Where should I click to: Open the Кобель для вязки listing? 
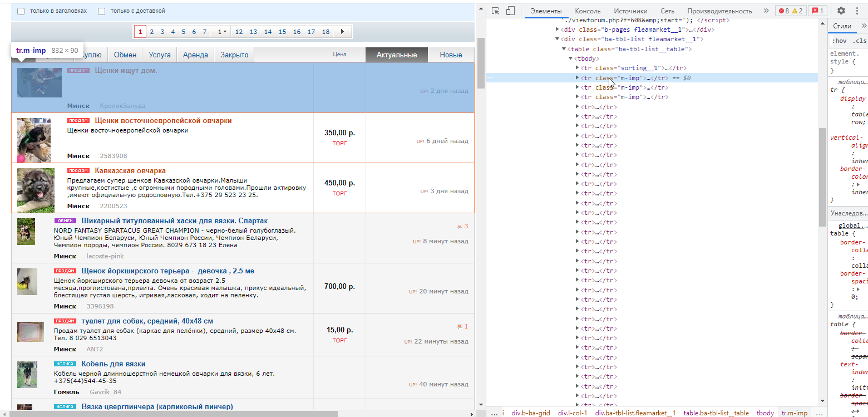point(113,364)
